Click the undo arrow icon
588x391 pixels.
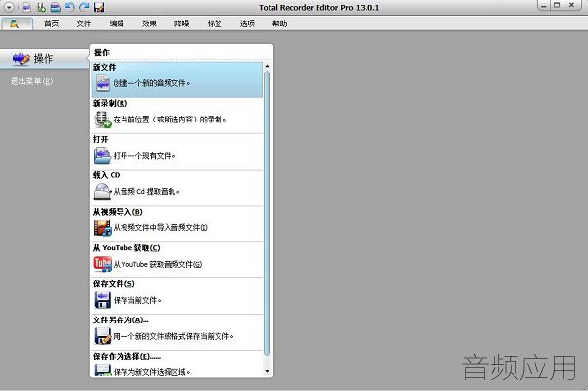pos(70,7)
